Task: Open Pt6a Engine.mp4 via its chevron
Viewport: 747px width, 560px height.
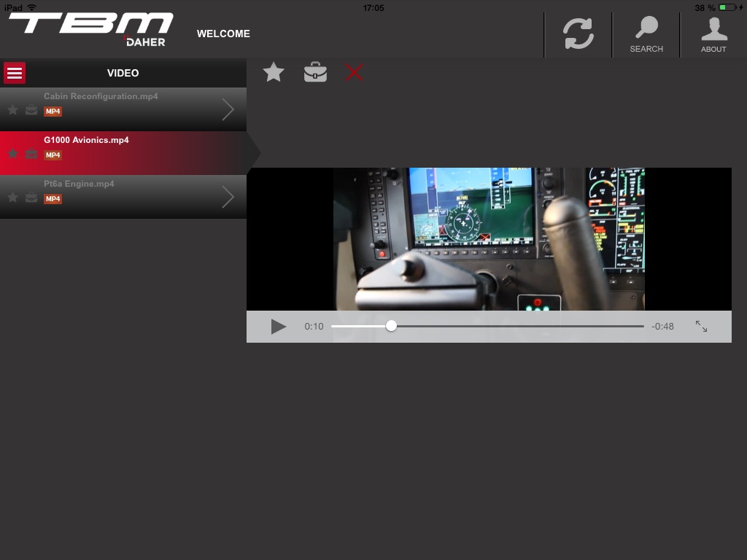Action: tap(228, 197)
